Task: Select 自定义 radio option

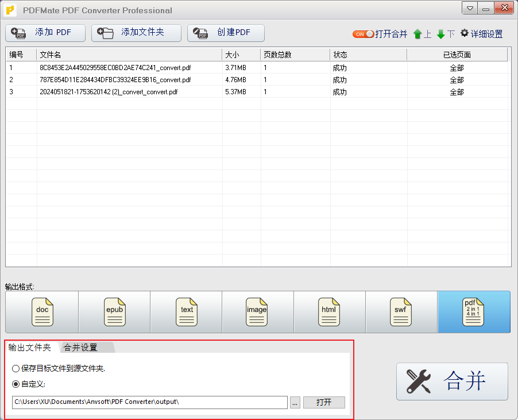Action: coord(28,384)
